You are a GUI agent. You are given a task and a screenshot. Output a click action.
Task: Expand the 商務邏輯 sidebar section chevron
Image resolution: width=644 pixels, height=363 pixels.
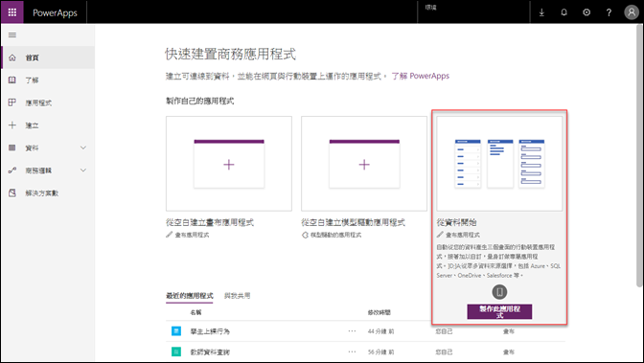(83, 170)
